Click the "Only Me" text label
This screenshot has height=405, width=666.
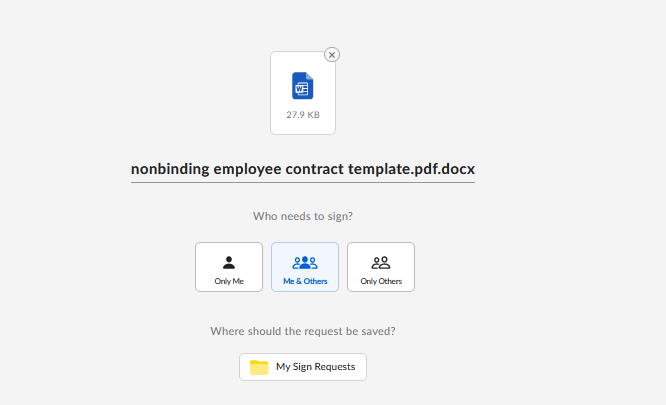click(x=229, y=282)
